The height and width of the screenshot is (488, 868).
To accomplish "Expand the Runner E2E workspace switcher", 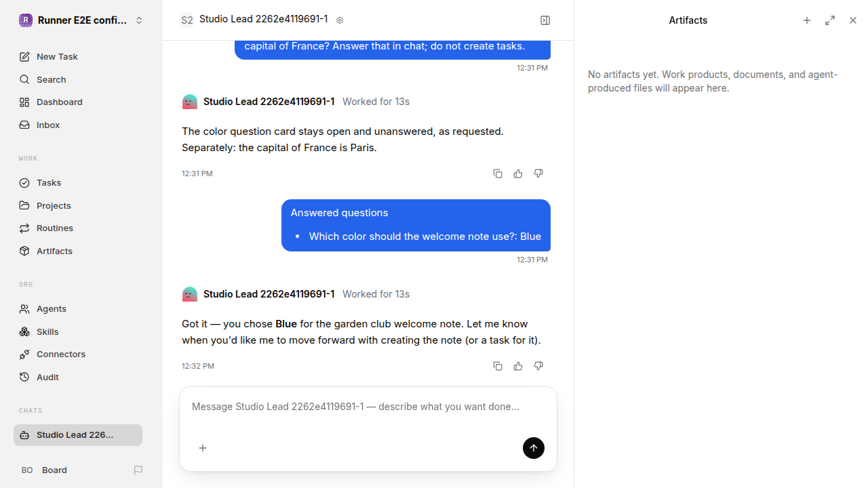I will [x=81, y=20].
